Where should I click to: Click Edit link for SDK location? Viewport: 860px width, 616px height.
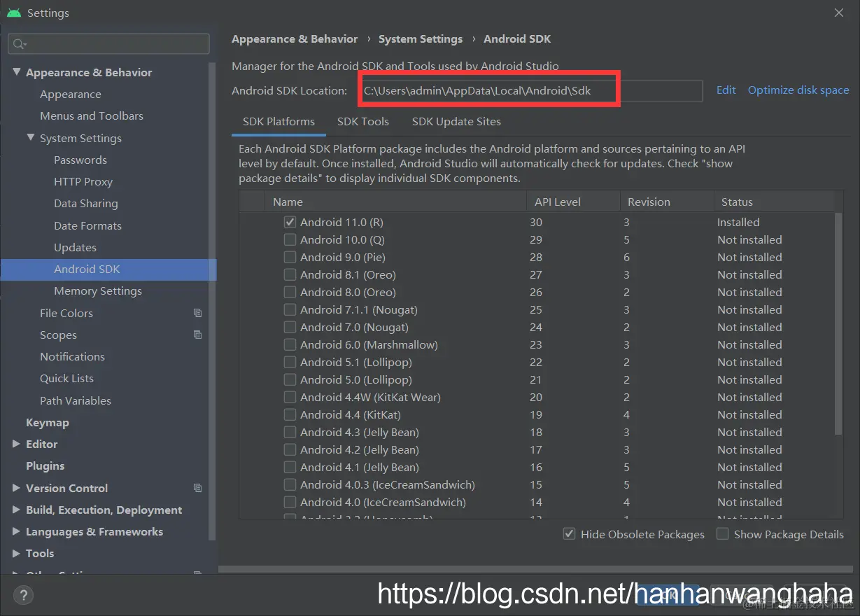(x=726, y=90)
